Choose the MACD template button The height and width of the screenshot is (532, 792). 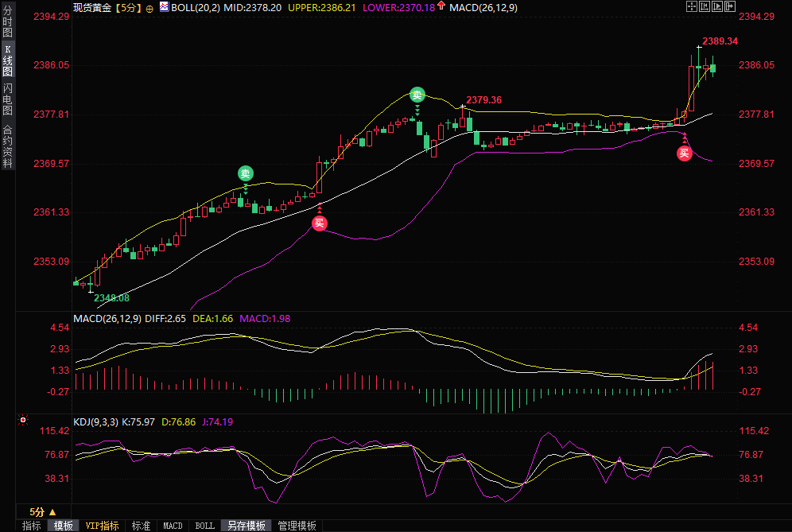(173, 526)
